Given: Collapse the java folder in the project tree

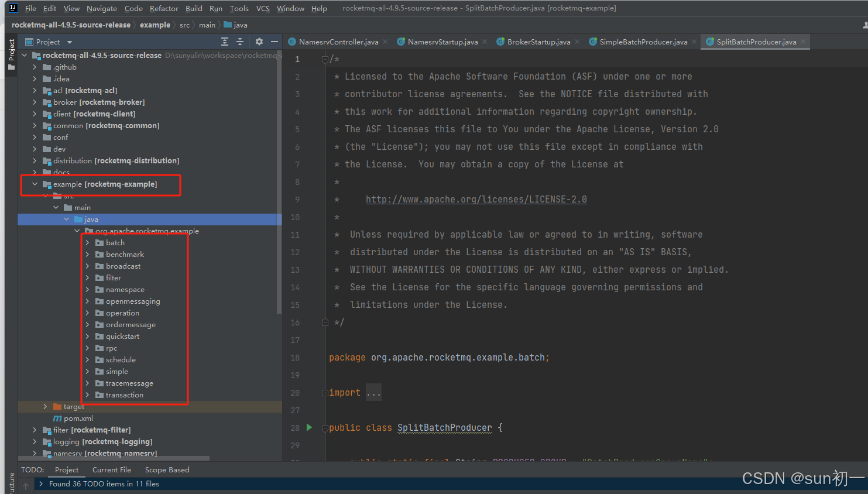Looking at the screenshot, I should pos(67,219).
